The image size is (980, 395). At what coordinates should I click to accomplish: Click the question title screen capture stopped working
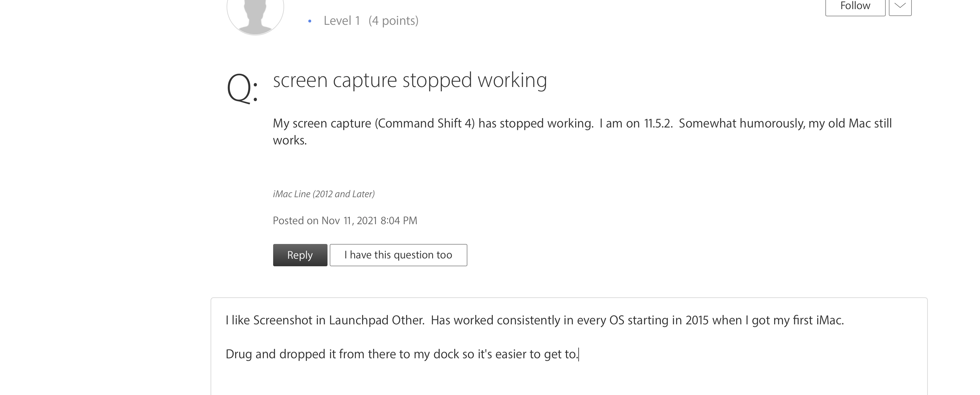click(410, 80)
